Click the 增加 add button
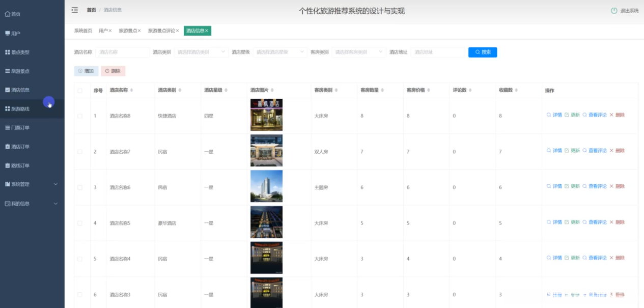Screen dimensions: 644x308 click(x=86, y=71)
